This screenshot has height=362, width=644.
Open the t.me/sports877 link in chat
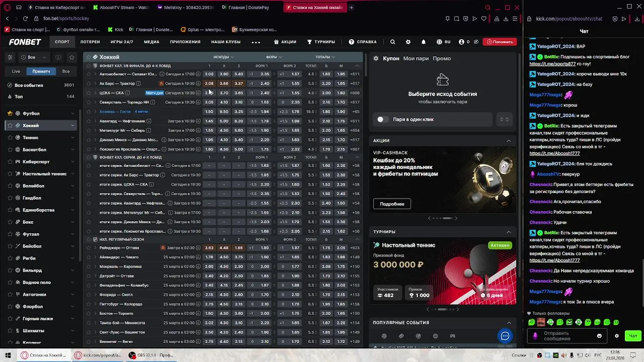552,64
